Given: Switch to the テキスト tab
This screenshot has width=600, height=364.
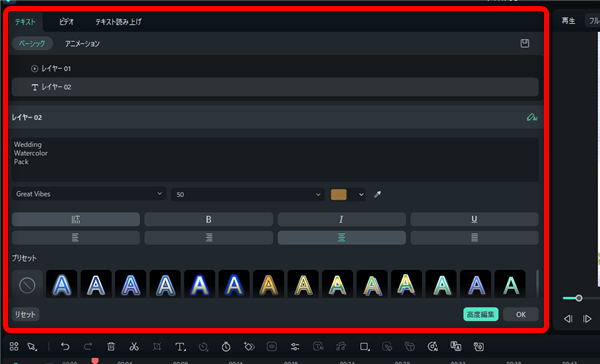Looking at the screenshot, I should (25, 22).
